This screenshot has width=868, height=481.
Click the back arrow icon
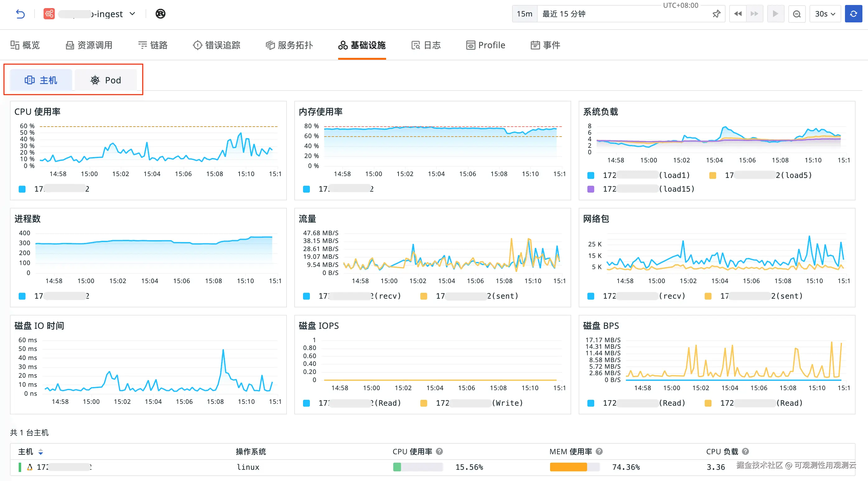(20, 14)
